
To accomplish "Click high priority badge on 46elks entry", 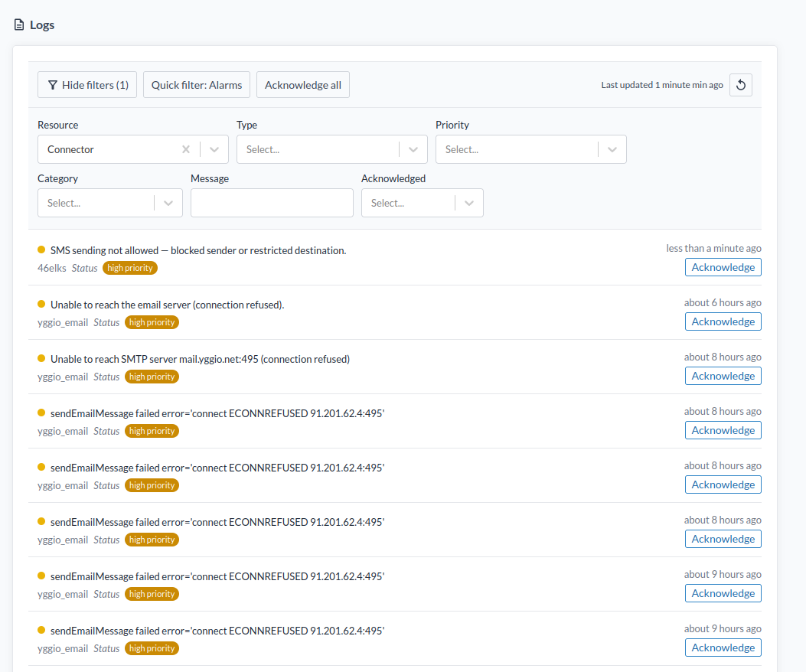I will click(130, 268).
